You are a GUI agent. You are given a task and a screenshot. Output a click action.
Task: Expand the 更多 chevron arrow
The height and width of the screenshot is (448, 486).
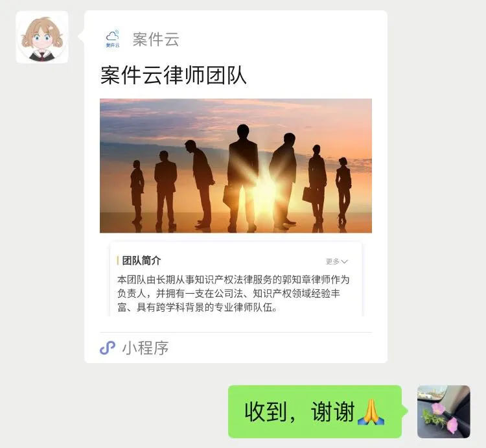344,262
